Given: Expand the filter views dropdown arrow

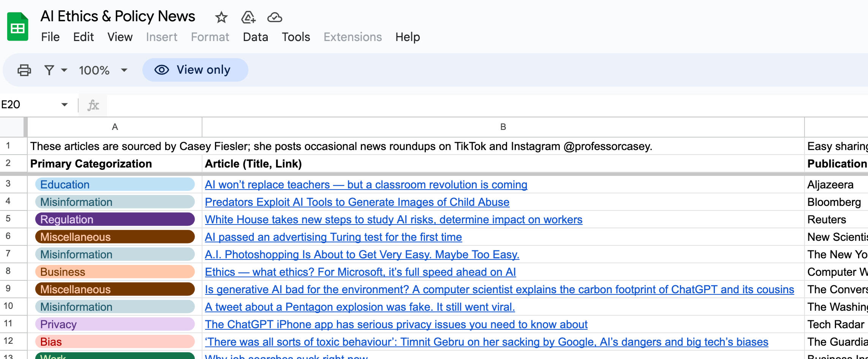Looking at the screenshot, I should (x=64, y=70).
